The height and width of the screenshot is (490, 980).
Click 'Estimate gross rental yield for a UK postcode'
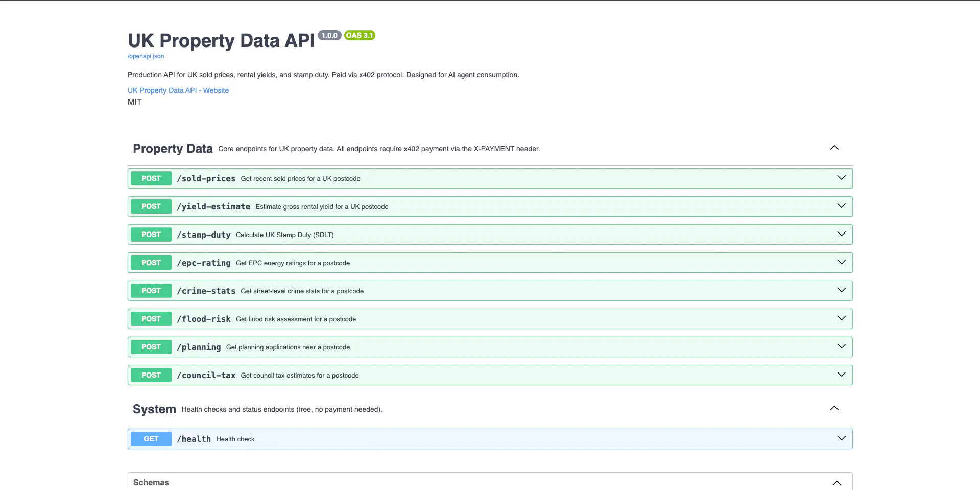coord(322,206)
